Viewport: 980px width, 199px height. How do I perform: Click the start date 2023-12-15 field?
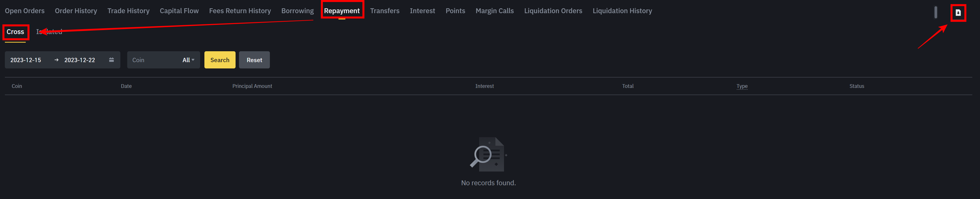25,60
